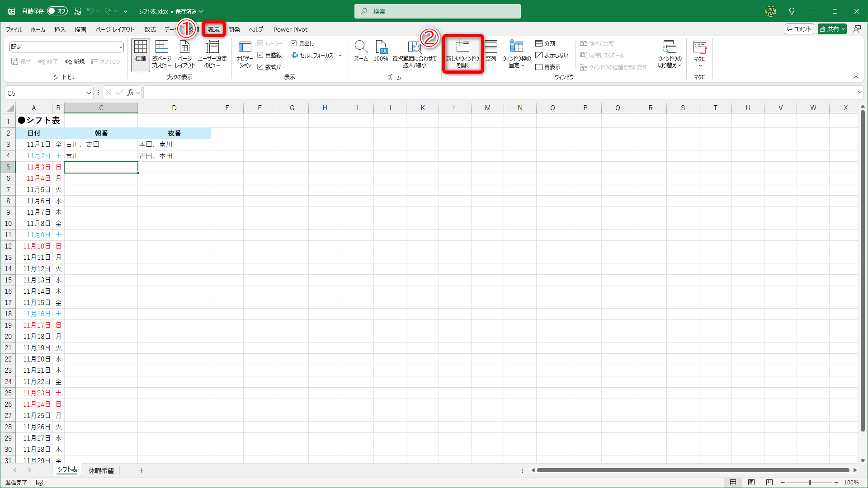Click the Split (分割) window button

pyautogui.click(x=545, y=43)
